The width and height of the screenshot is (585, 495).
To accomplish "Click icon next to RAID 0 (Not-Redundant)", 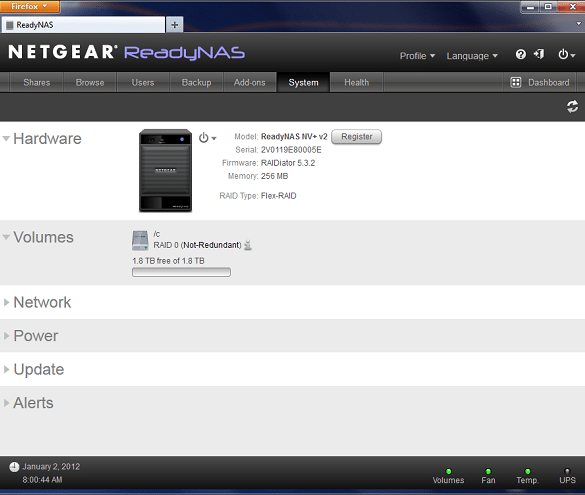I will click(248, 245).
